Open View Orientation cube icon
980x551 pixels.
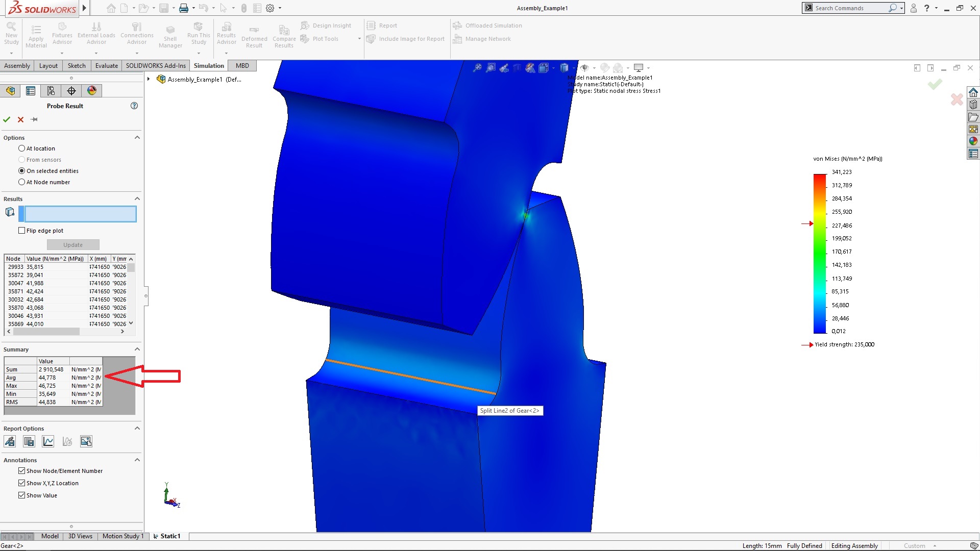tap(544, 68)
